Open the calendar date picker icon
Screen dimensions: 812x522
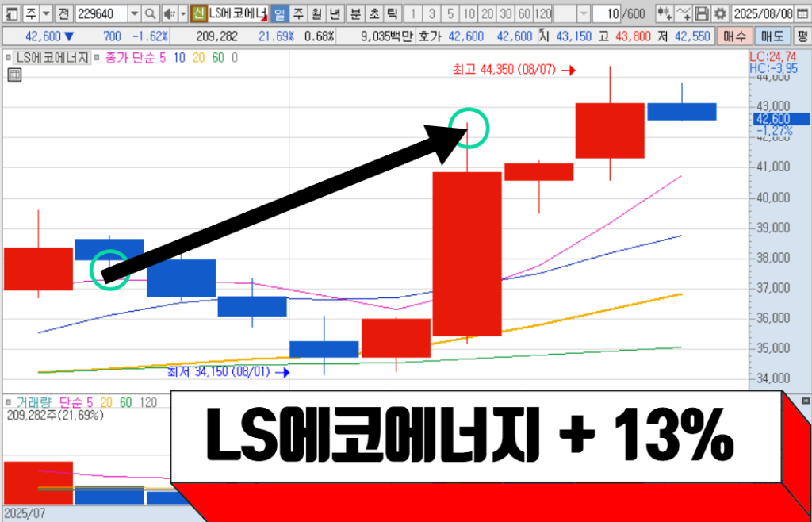pyautogui.click(x=802, y=13)
